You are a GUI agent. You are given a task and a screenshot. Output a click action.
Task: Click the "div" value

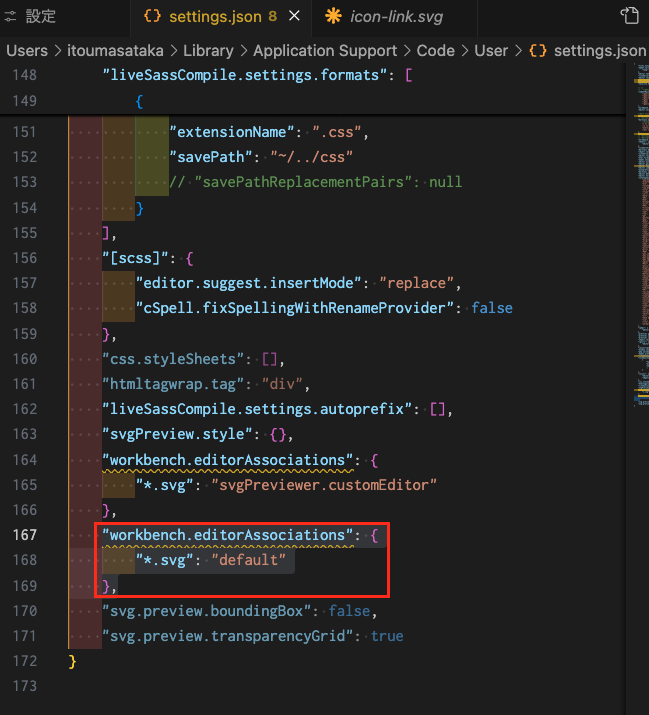click(x=282, y=384)
